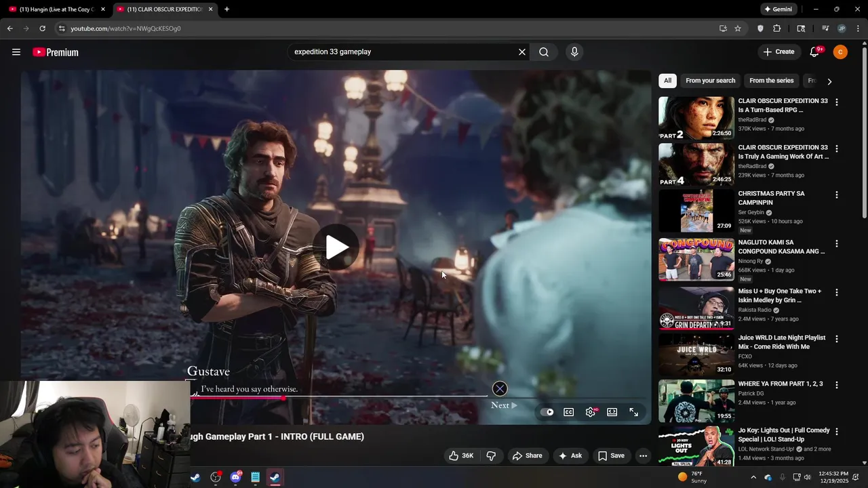This screenshot has height=488, width=868.
Task: Select the All filter chip
Action: coord(667,81)
